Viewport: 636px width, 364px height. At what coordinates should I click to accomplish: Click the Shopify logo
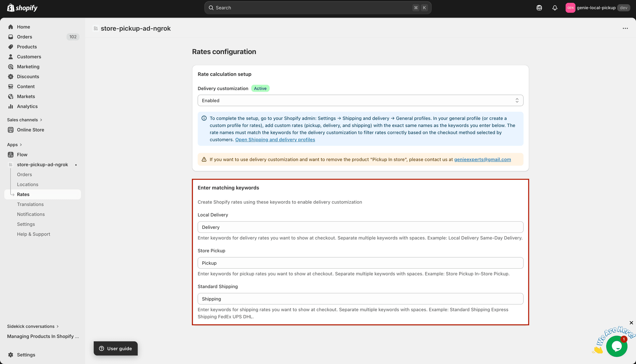pos(22,8)
